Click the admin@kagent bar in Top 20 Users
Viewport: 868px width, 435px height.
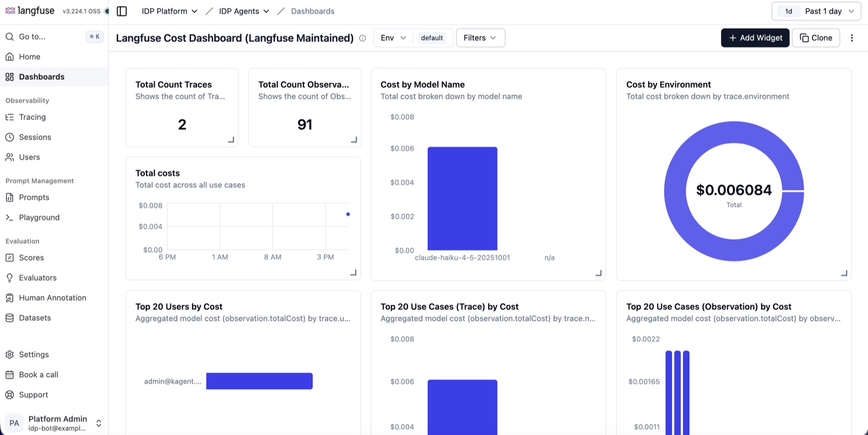(259, 381)
